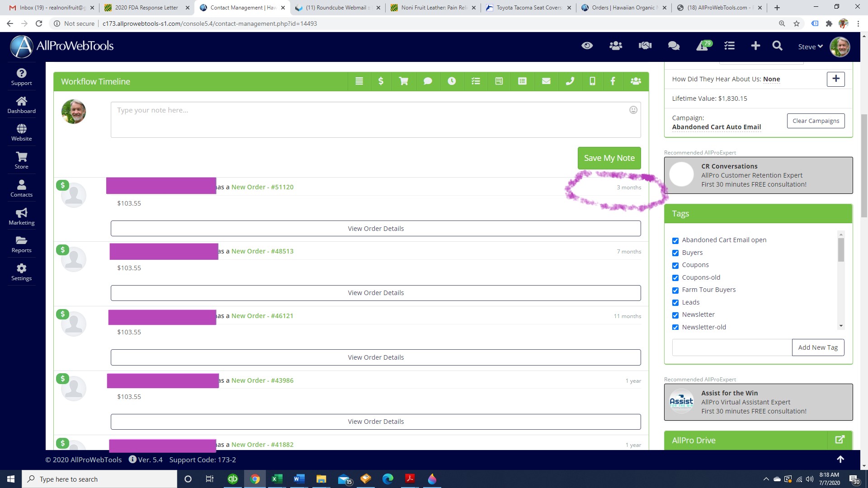Filter timeline by phone call icon
868x488 pixels.
point(570,81)
